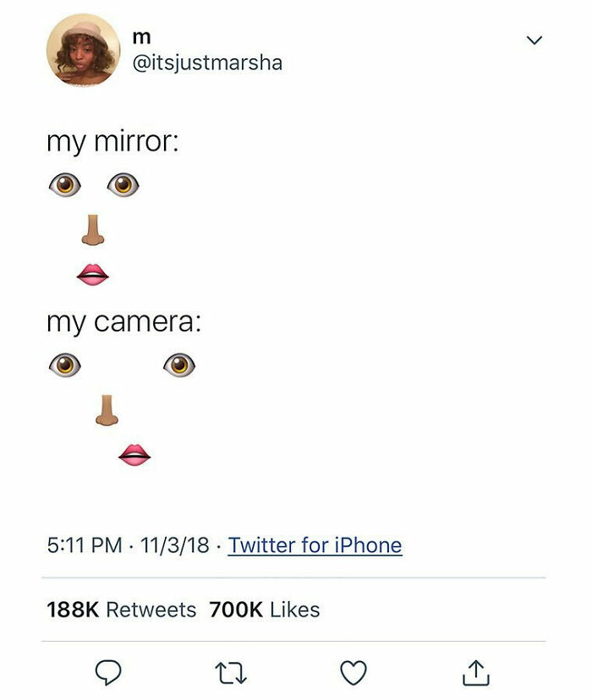Open the tweet options caret at top right
Image resolution: width=592 pixels, height=700 pixels.
pyautogui.click(x=532, y=39)
